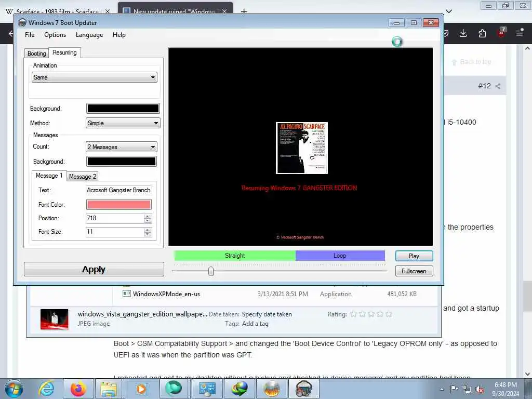
Task: Show hidden tray icons arrow
Action: pyautogui.click(x=442, y=390)
